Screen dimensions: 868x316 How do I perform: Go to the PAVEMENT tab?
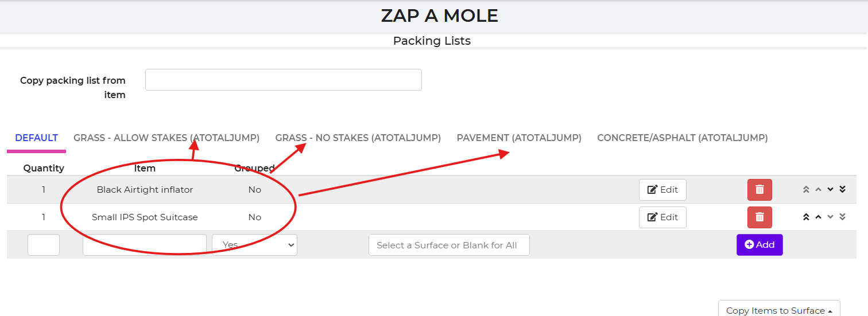[x=519, y=138]
